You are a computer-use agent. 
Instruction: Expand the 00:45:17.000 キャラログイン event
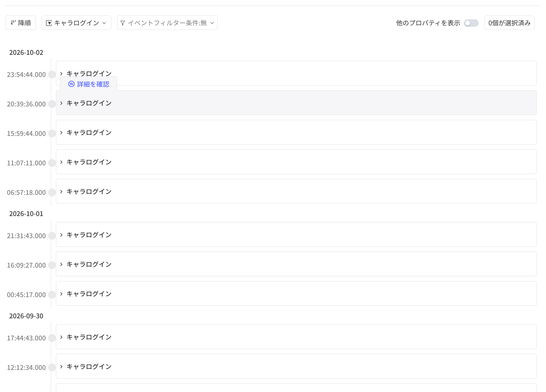point(61,294)
